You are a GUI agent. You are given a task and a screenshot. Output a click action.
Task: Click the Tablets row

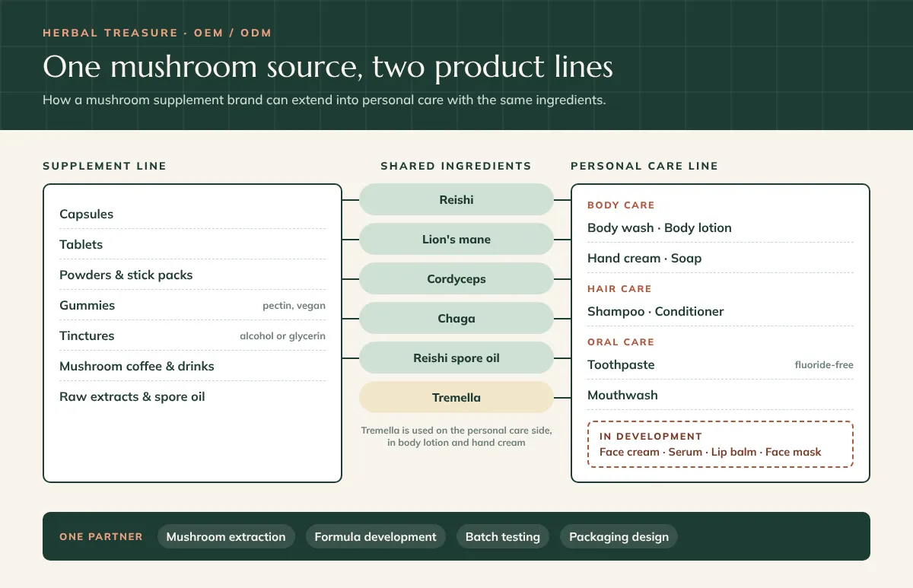point(192,245)
